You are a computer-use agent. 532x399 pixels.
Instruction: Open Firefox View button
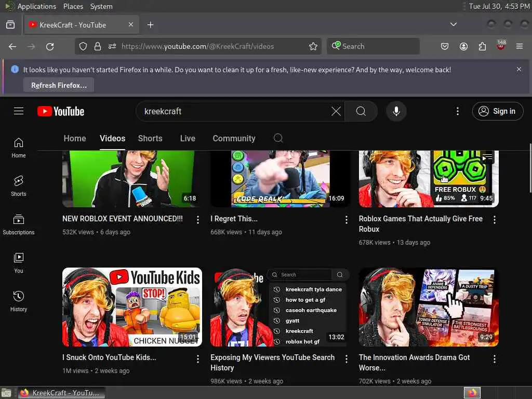[x=10, y=25]
